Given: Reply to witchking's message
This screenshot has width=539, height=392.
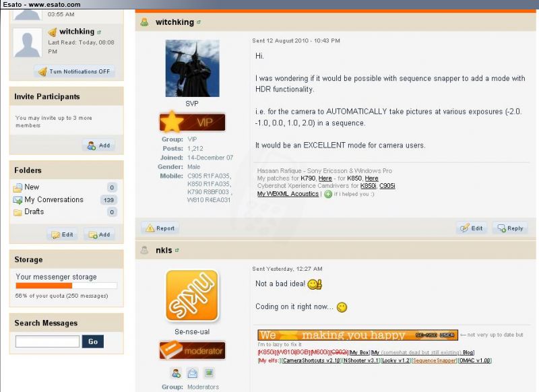Looking at the screenshot, I should pos(510,228).
